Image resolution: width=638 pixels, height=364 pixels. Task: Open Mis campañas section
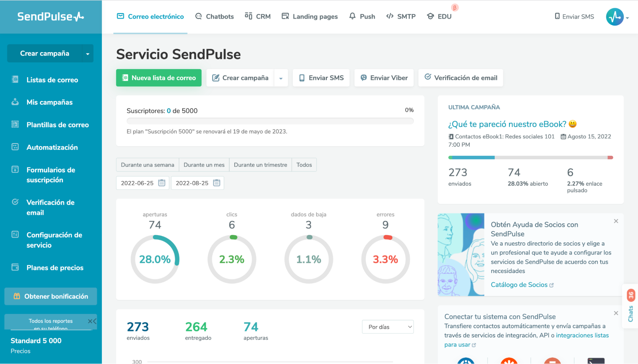pyautogui.click(x=49, y=102)
